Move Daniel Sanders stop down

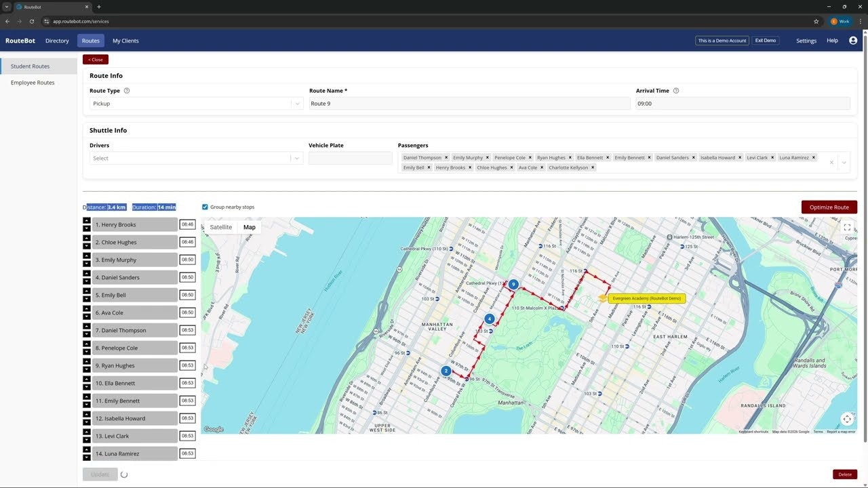click(x=86, y=281)
